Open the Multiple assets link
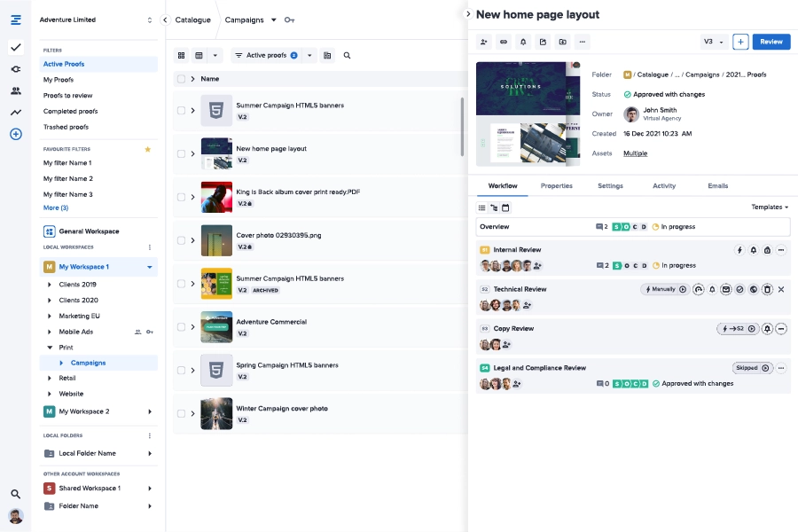The width and height of the screenshot is (798, 532). (635, 153)
